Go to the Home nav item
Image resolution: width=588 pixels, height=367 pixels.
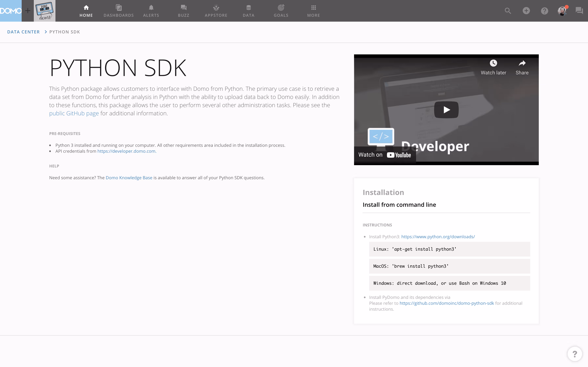coord(86,11)
